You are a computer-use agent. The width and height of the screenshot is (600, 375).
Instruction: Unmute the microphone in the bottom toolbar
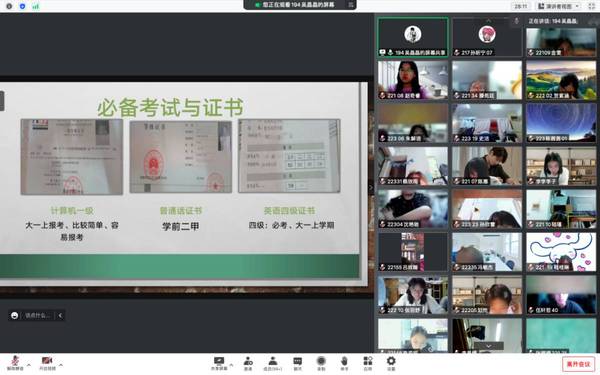15,363
